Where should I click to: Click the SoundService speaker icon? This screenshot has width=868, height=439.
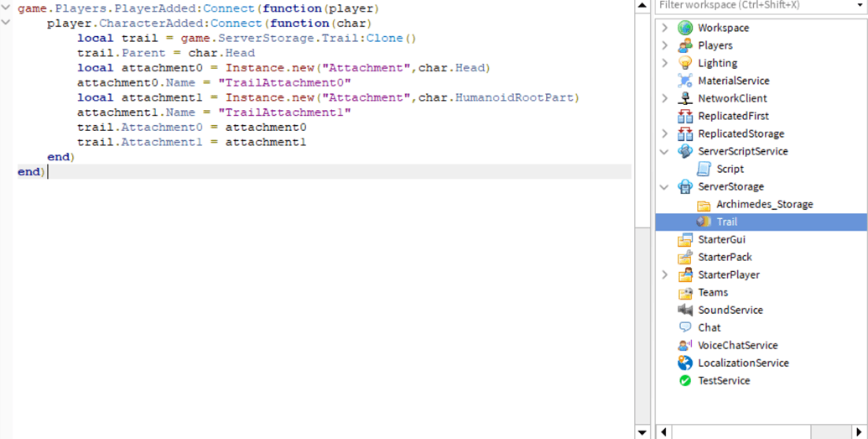685,310
